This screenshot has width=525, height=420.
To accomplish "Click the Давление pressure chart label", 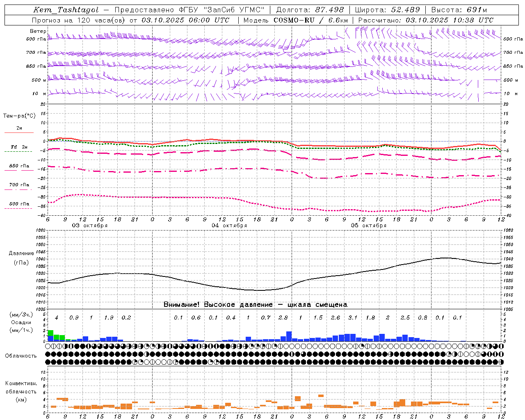I will coord(21,253).
